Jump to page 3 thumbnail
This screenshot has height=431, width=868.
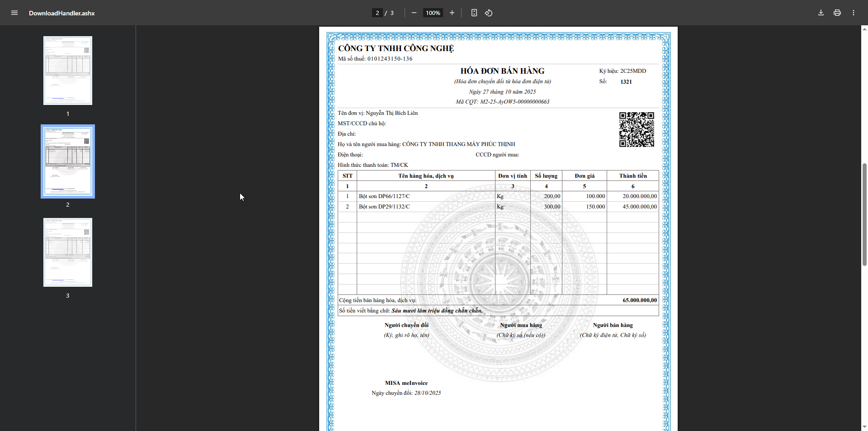tap(68, 252)
